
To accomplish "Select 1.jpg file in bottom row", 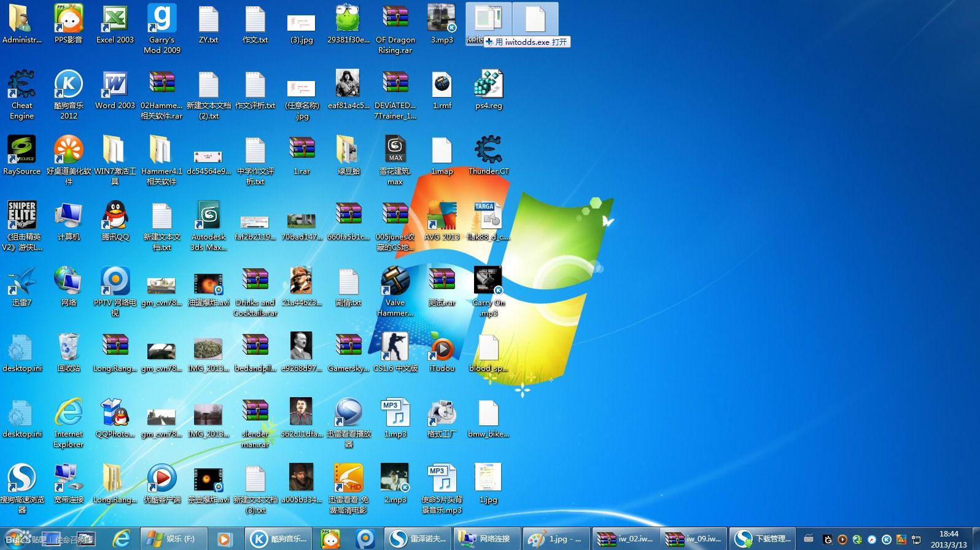I will coord(488,484).
